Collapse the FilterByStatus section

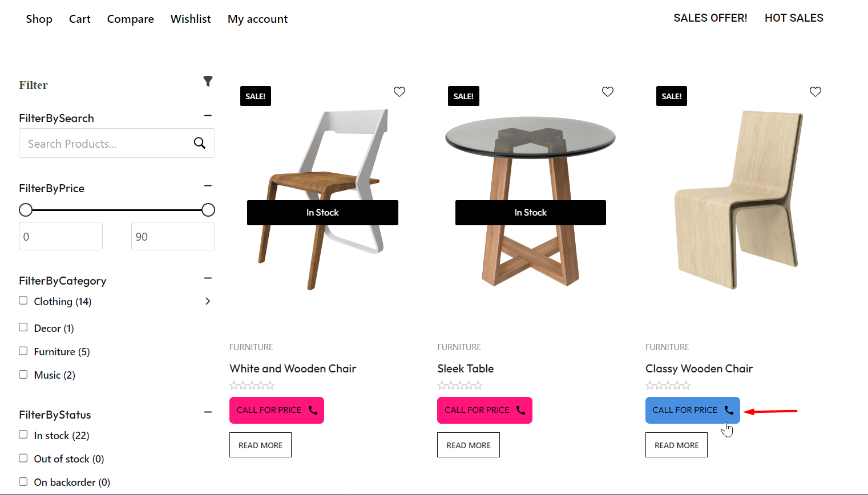(x=208, y=411)
